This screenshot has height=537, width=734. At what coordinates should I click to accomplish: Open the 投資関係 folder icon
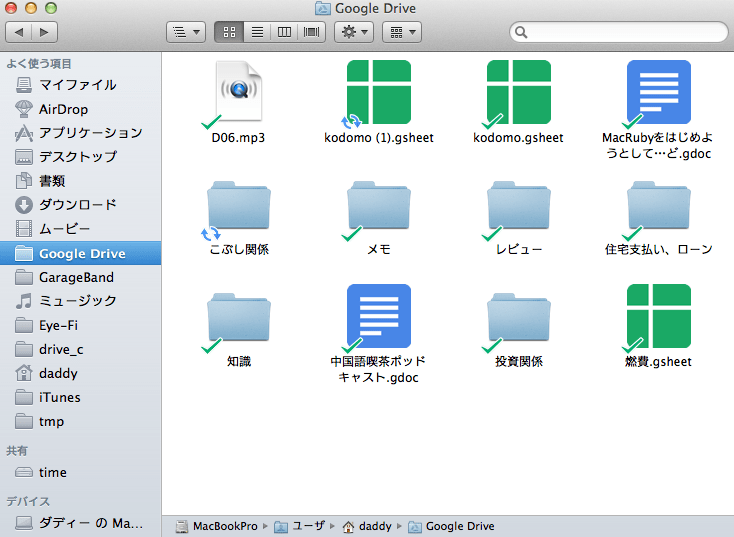coord(519,317)
